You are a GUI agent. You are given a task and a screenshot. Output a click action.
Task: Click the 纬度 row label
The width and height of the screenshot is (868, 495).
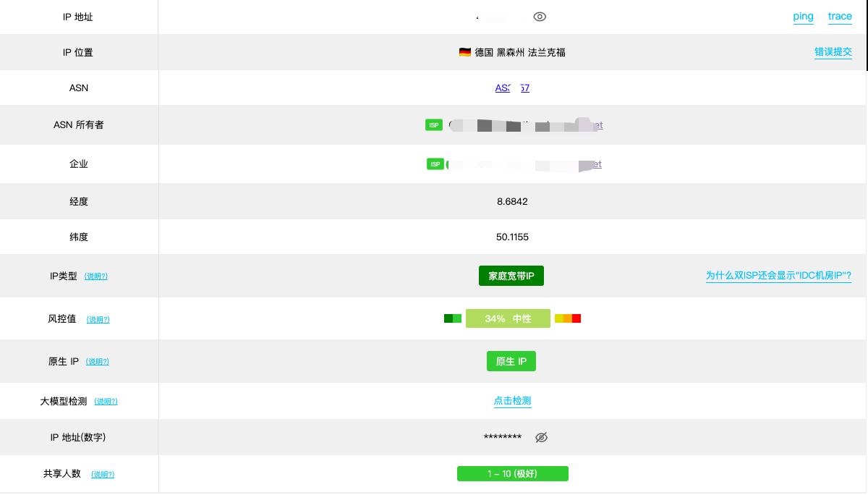79,237
